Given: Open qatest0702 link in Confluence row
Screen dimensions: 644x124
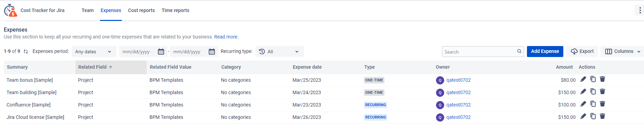Looking at the screenshot, I should [458, 105].
